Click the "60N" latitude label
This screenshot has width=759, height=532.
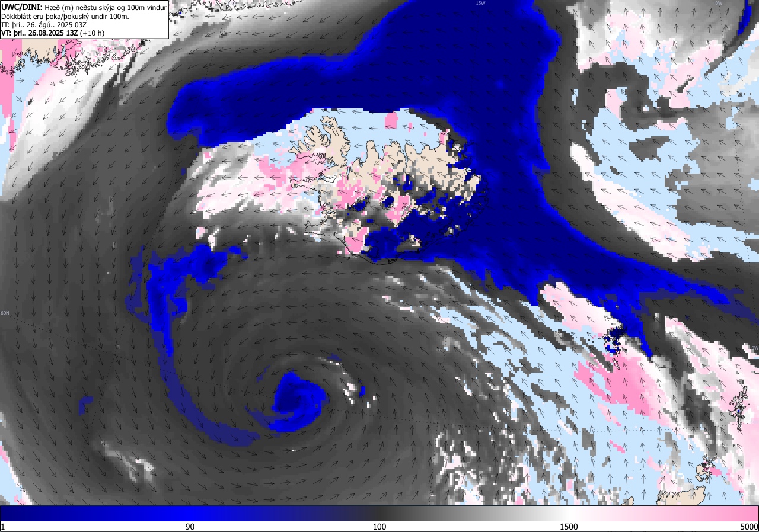5,313
